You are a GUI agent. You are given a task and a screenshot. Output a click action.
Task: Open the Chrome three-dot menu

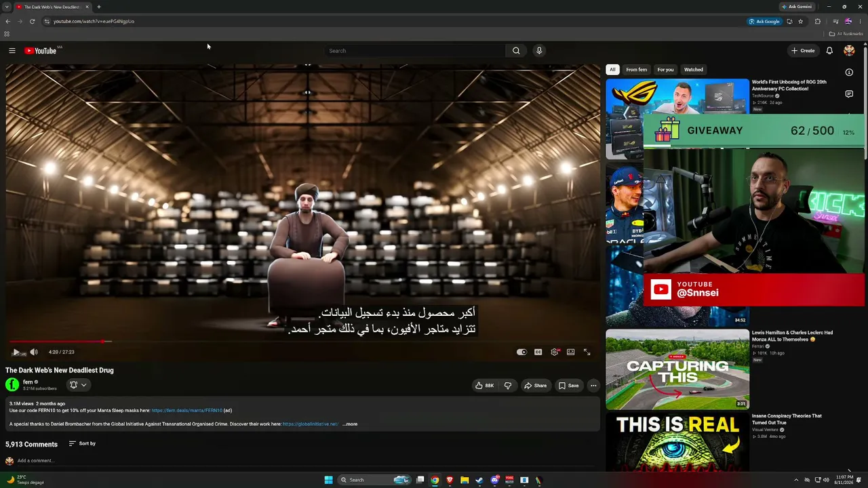[860, 21]
